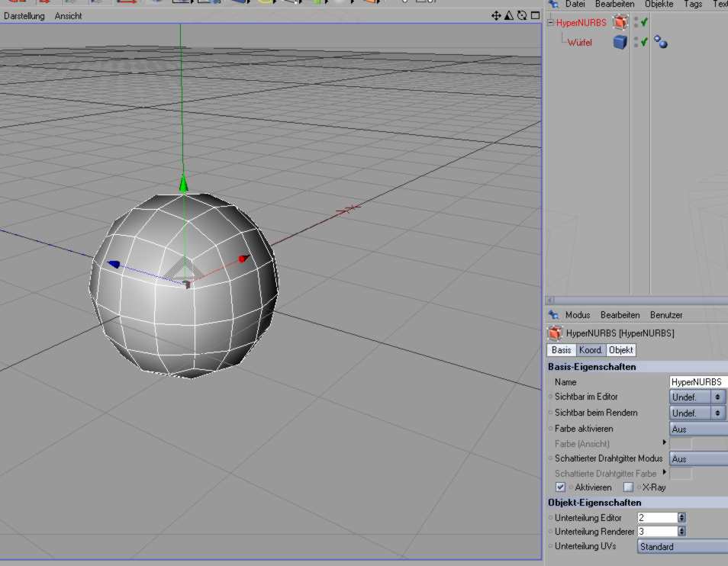Open the Sichtbar im Editor dropdown

coord(697,397)
